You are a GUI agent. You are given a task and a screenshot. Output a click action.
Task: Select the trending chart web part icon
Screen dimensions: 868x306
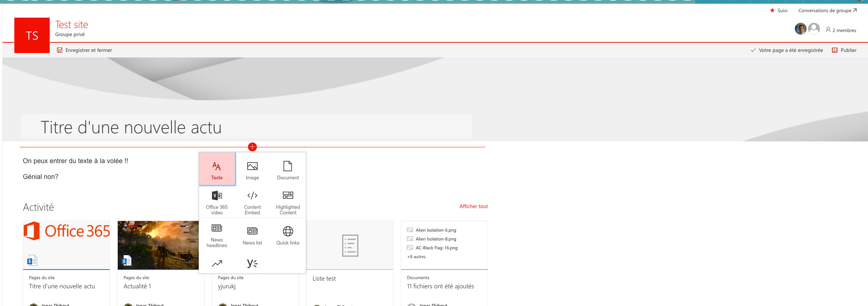coord(217,263)
